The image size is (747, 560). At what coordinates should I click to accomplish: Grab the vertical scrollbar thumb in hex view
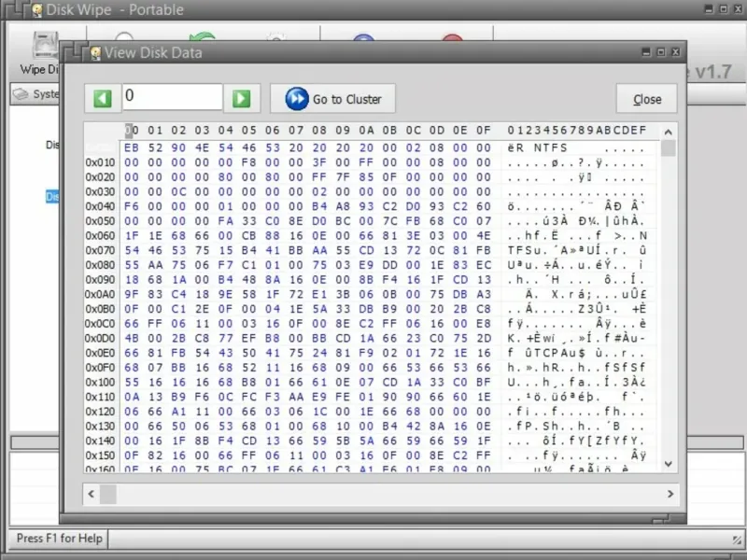pyautogui.click(x=668, y=148)
